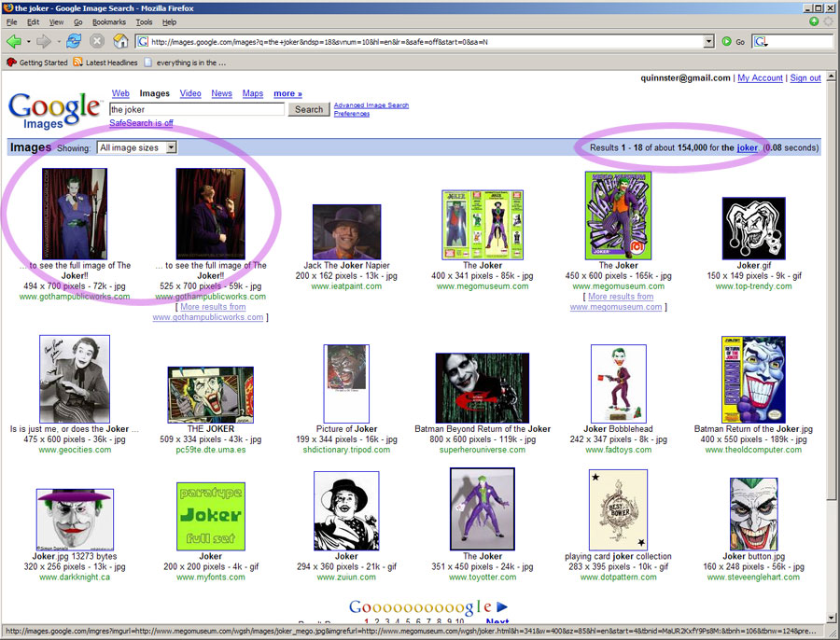This screenshot has height=640, width=840.
Task: Open the 450 x 600 megomuseum Joker thumbnail
Action: coord(618,216)
